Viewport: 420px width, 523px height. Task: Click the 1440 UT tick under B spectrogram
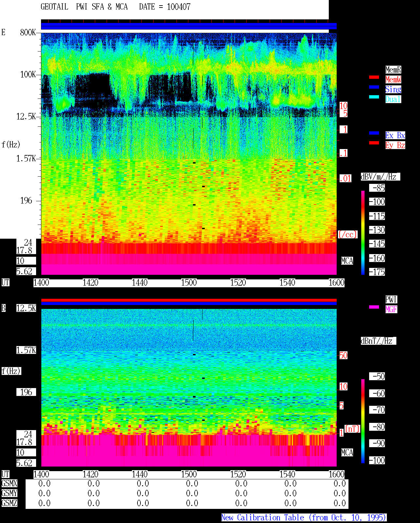pos(140,474)
